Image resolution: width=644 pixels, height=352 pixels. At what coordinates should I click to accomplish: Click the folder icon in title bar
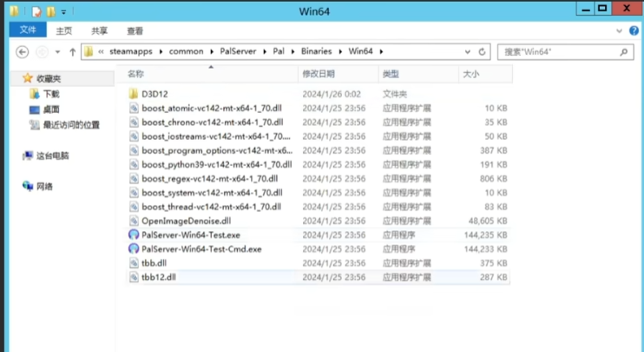click(14, 11)
